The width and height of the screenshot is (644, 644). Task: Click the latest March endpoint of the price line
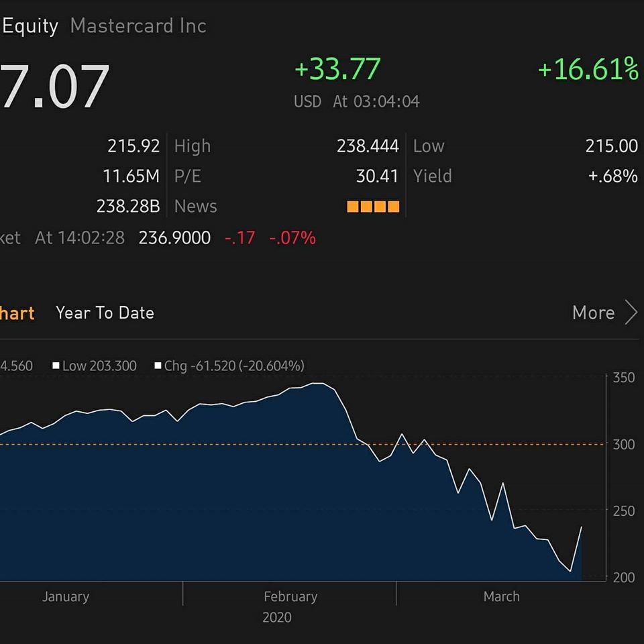click(581, 527)
